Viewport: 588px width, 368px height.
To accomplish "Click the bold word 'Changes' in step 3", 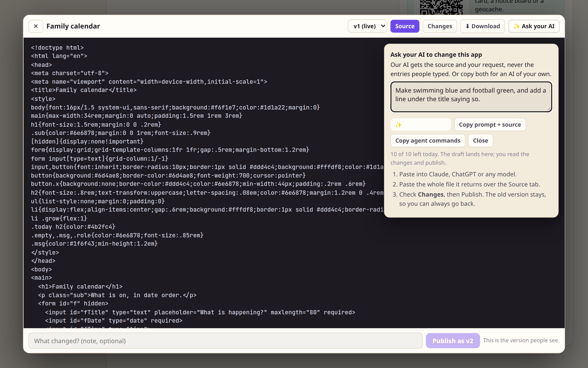I will (x=431, y=194).
